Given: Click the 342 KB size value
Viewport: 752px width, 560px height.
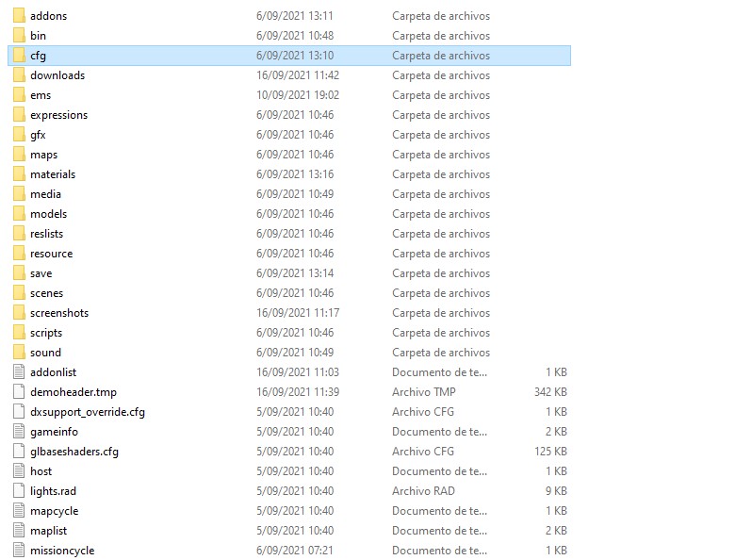Looking at the screenshot, I should [x=550, y=392].
